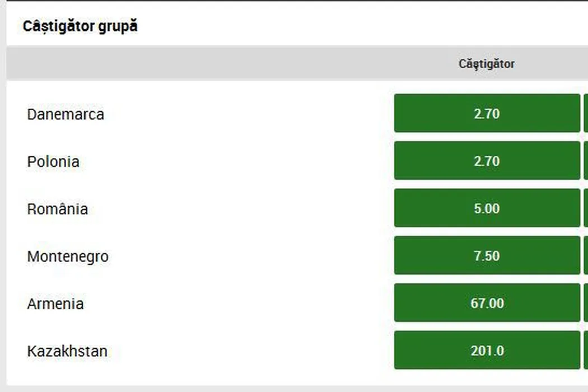Click the Danemarca team name

(x=66, y=114)
